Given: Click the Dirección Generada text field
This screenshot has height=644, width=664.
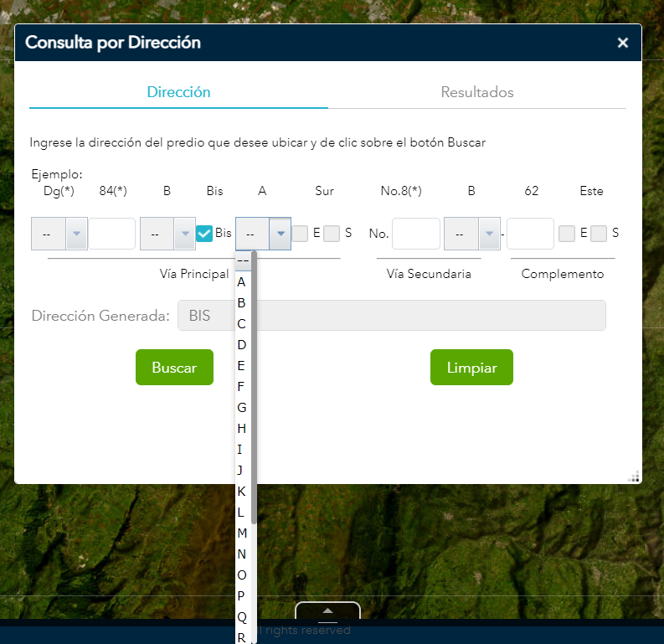Looking at the screenshot, I should pos(391,316).
